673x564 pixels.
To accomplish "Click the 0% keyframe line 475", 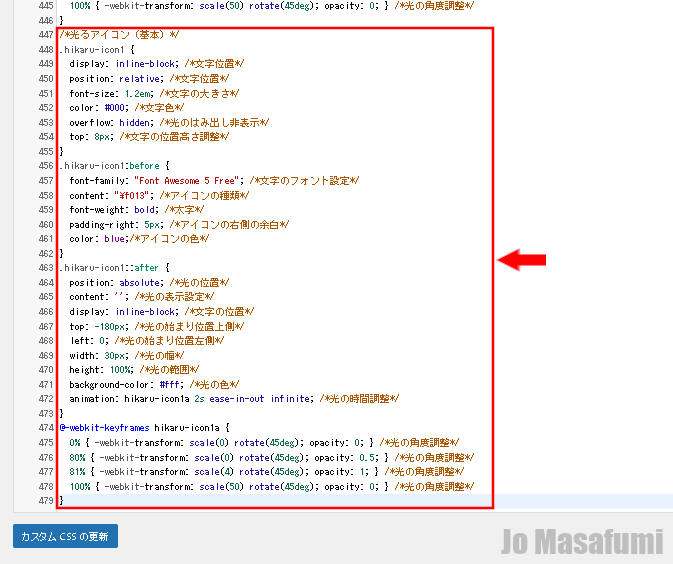I will (x=264, y=443).
